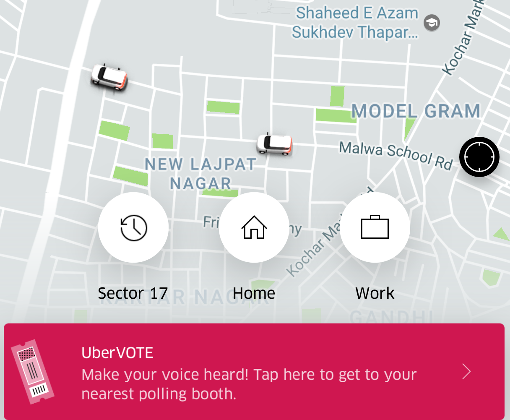
Task: Open the UberVOTE banner chevron arrow
Action: 466,372
